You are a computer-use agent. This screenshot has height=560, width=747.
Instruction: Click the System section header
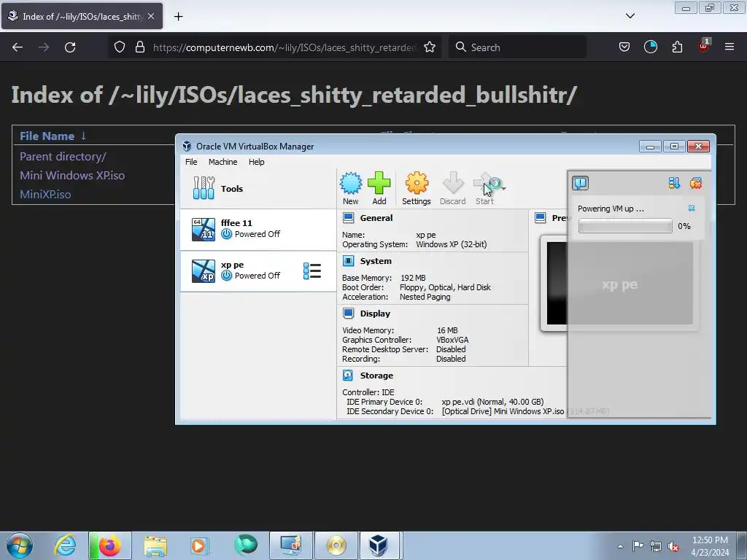pos(376,261)
